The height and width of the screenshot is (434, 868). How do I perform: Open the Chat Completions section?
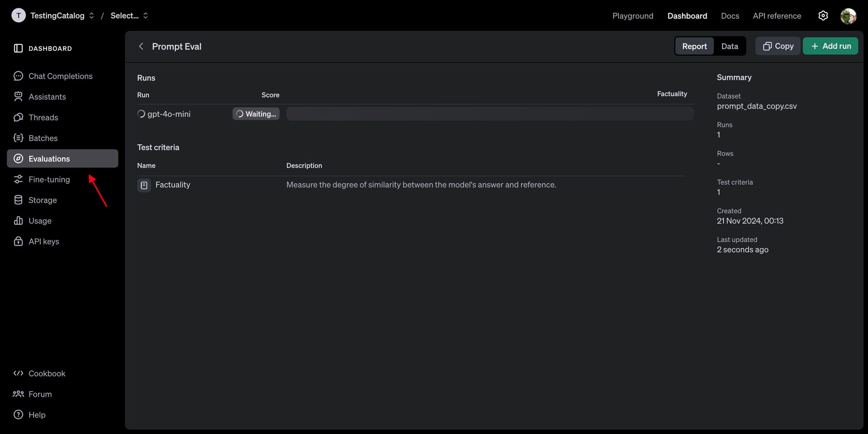tap(60, 76)
